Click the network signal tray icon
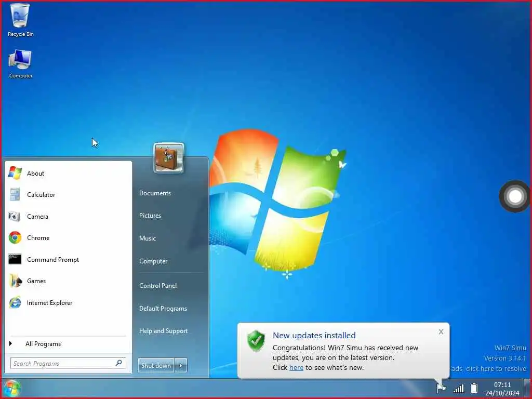The width and height of the screenshot is (532, 399). pos(459,388)
